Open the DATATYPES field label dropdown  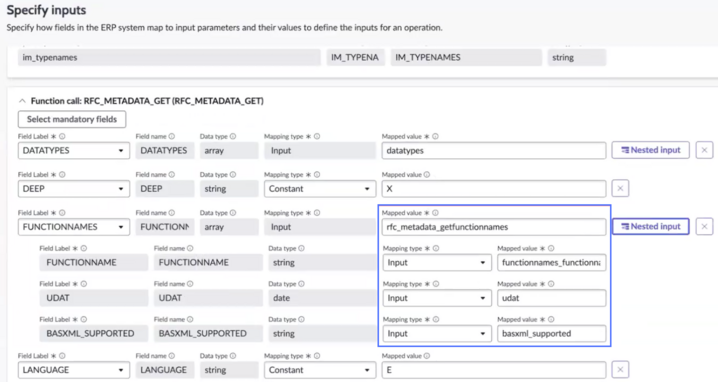[74, 151]
